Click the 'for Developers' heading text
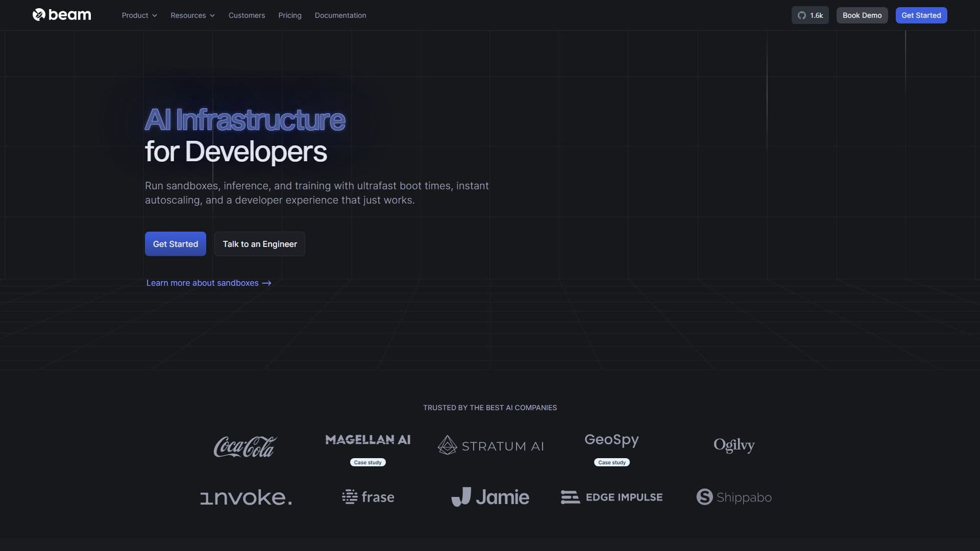980x551 pixels. pos(236,152)
